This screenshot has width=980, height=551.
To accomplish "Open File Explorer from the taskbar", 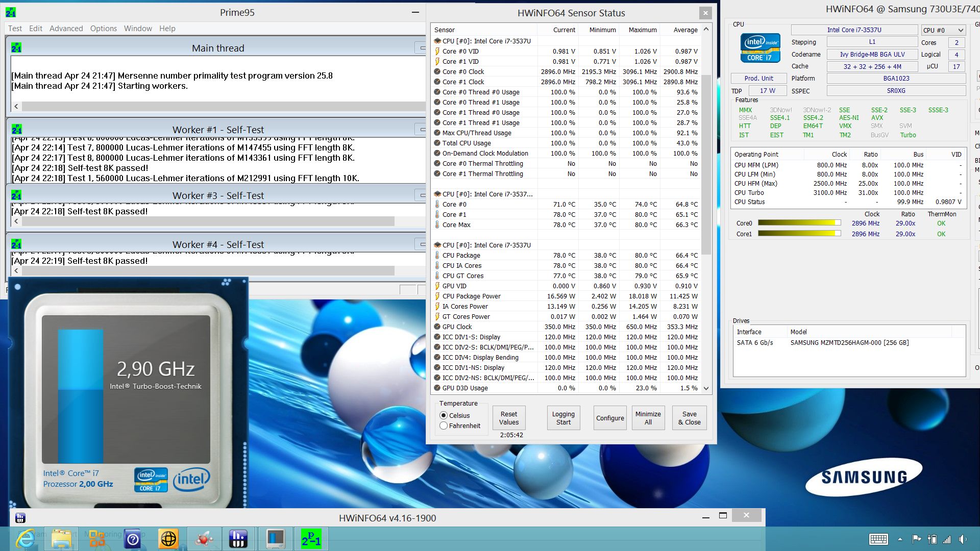I will (x=61, y=539).
